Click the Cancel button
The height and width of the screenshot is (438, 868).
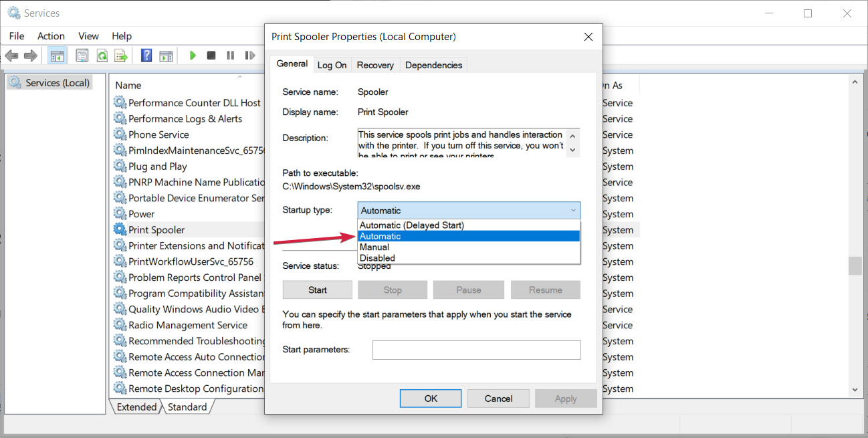pos(498,399)
